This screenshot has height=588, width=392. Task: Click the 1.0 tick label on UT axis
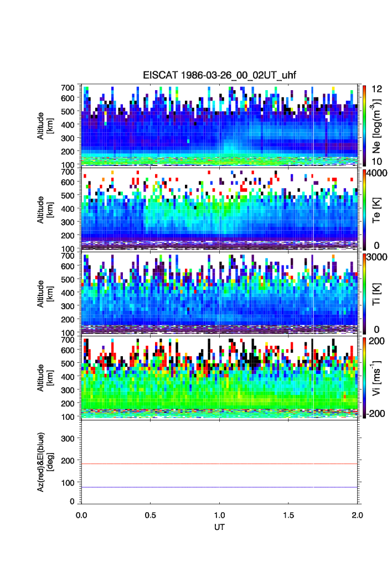[x=219, y=514]
